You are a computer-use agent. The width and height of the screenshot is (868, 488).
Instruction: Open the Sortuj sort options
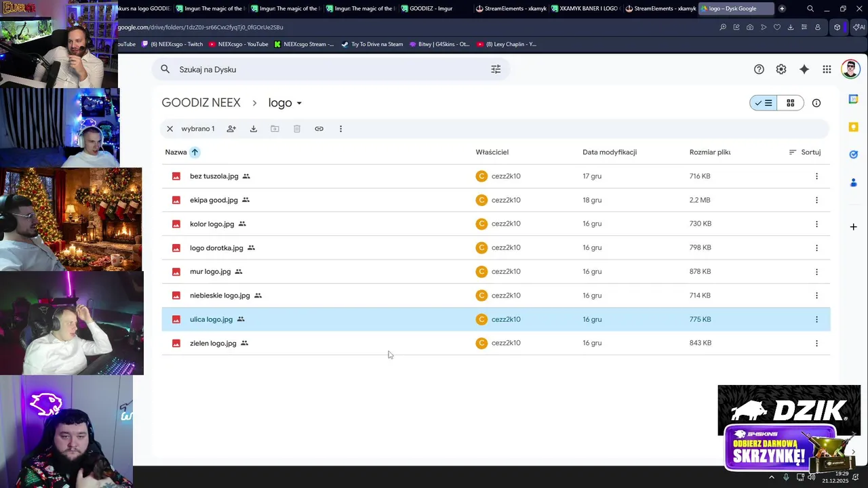click(x=804, y=152)
